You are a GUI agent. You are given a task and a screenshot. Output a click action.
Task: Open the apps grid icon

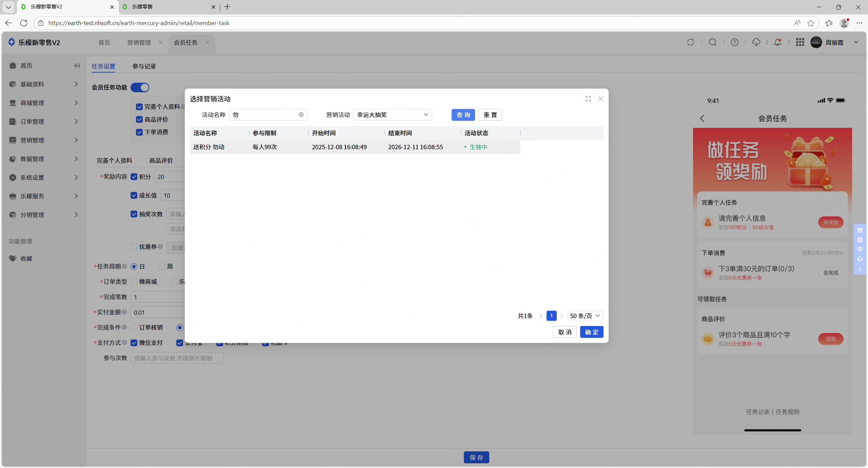coord(800,42)
